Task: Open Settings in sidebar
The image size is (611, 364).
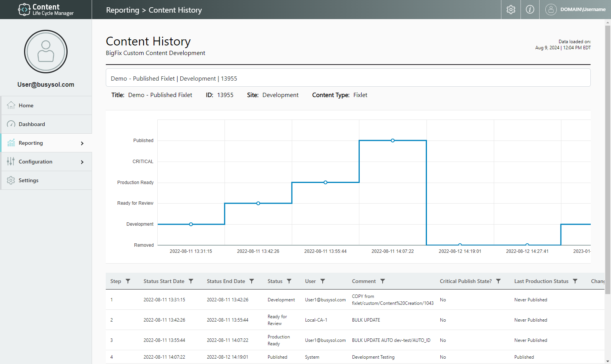Action: [x=46, y=180]
